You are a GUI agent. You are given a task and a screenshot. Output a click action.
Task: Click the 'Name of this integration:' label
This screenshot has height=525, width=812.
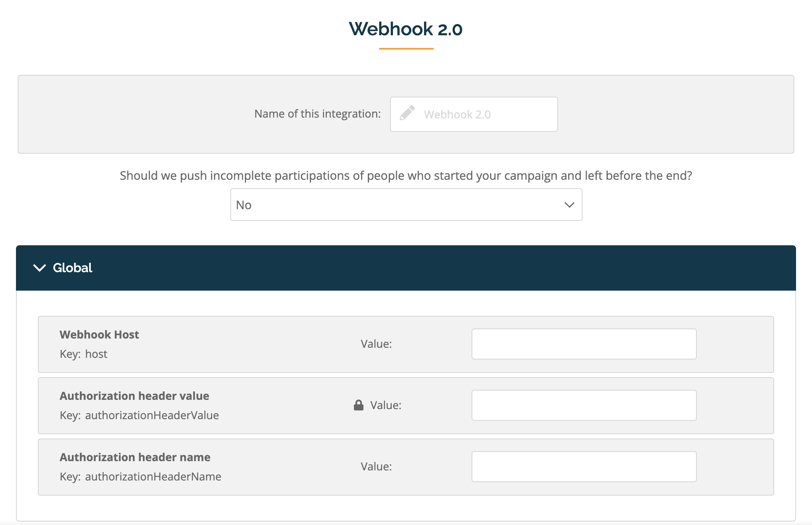pyautogui.click(x=317, y=114)
